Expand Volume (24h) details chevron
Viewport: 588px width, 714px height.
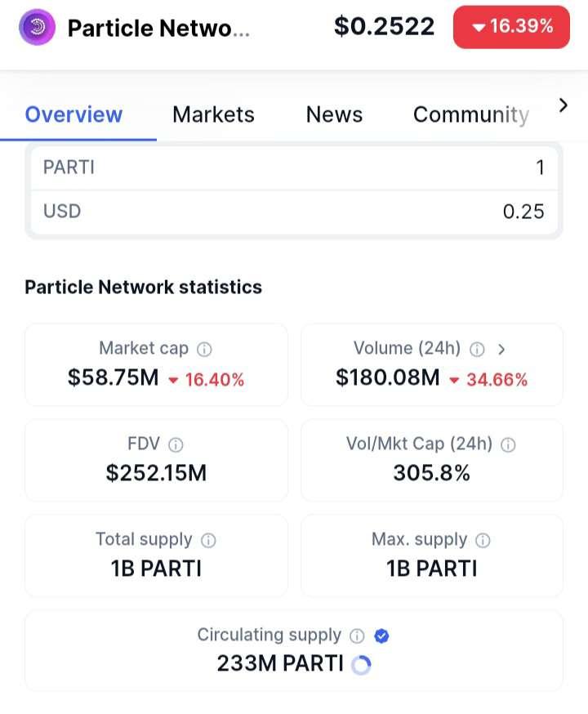tap(501, 350)
